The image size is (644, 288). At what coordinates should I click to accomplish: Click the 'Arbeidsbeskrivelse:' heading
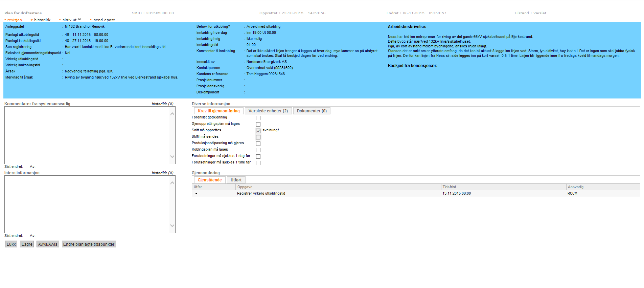(x=407, y=27)
